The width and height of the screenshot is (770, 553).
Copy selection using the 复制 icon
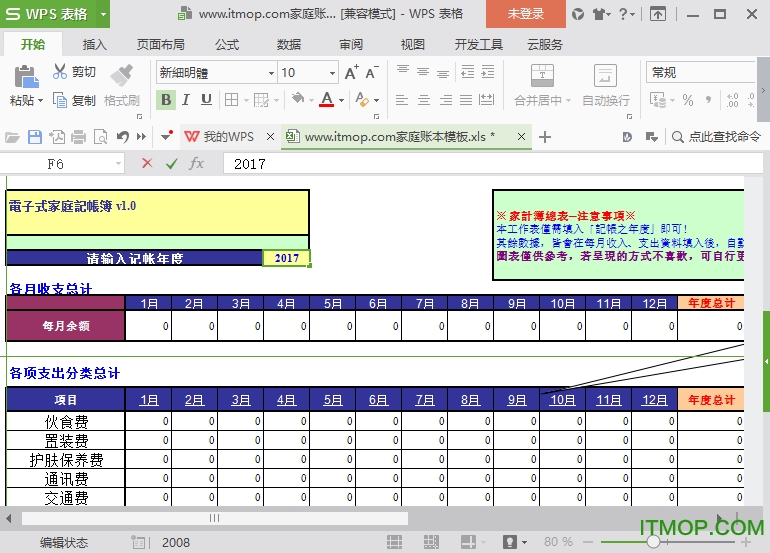[60, 100]
